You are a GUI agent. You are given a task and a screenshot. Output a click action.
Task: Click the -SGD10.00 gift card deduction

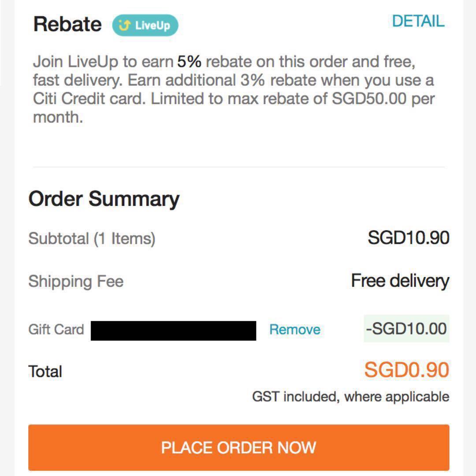point(406,328)
